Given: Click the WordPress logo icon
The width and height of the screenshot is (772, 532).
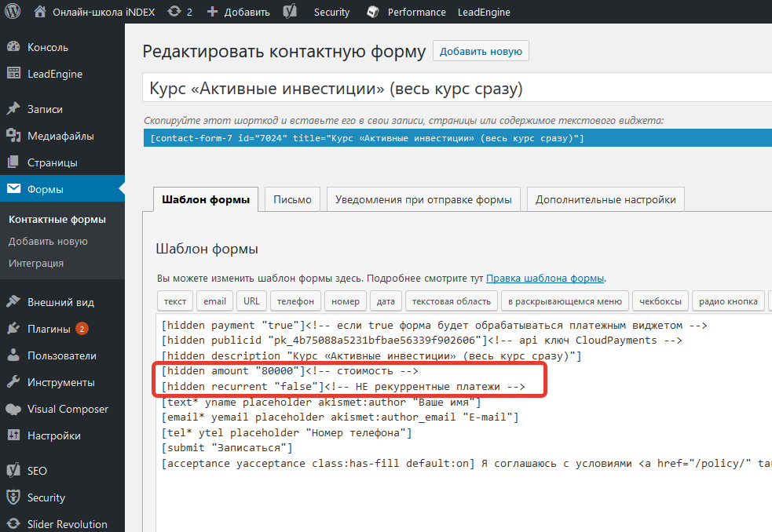Looking at the screenshot, I should [13, 12].
